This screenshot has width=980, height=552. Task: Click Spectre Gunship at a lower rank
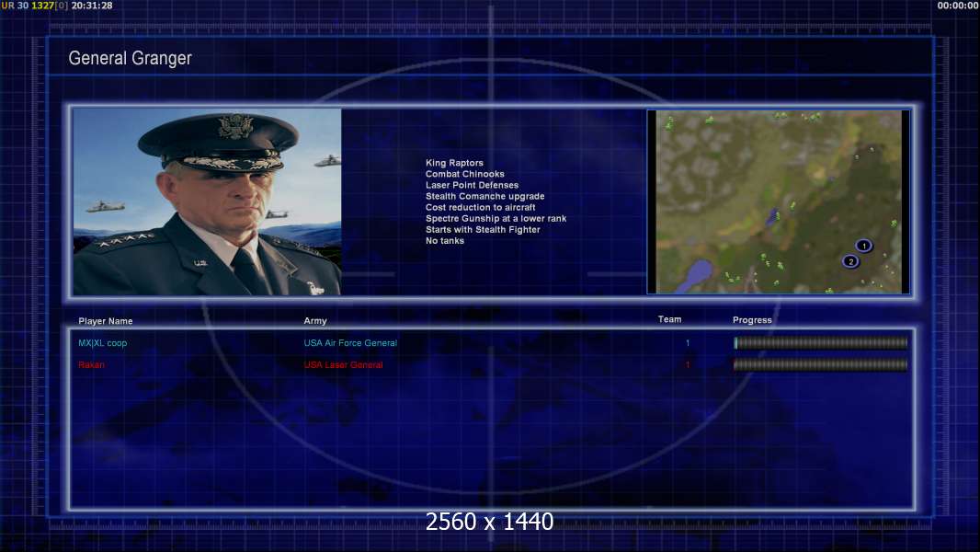click(x=496, y=219)
